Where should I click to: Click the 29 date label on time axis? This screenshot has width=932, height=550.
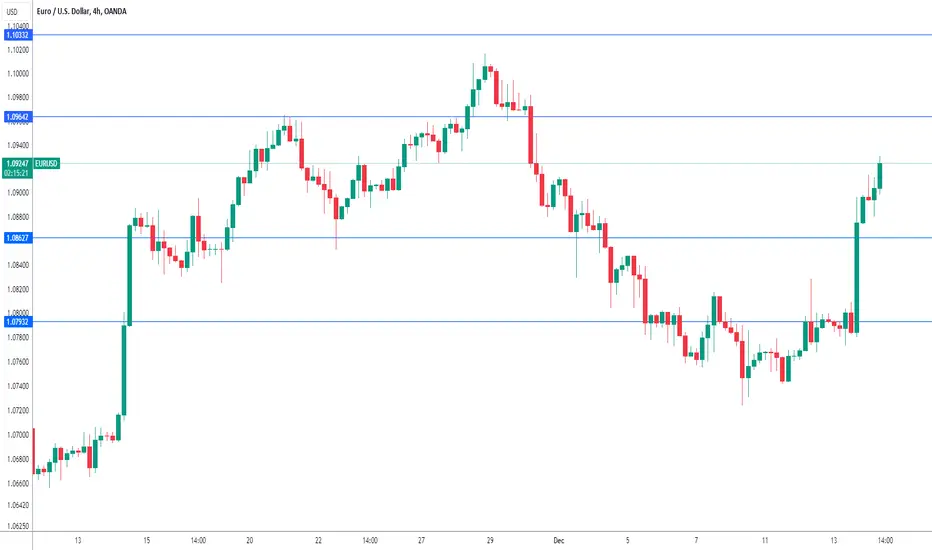tap(490, 540)
